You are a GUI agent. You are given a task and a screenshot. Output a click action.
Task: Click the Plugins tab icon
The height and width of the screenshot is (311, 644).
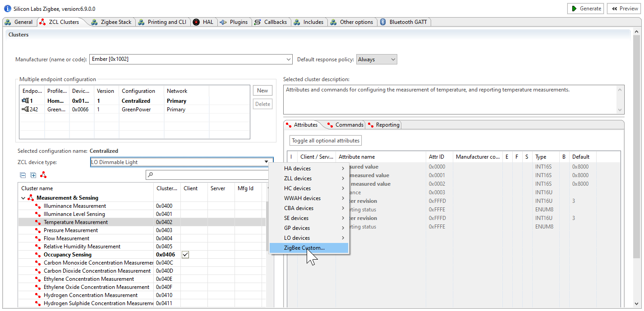click(x=223, y=22)
